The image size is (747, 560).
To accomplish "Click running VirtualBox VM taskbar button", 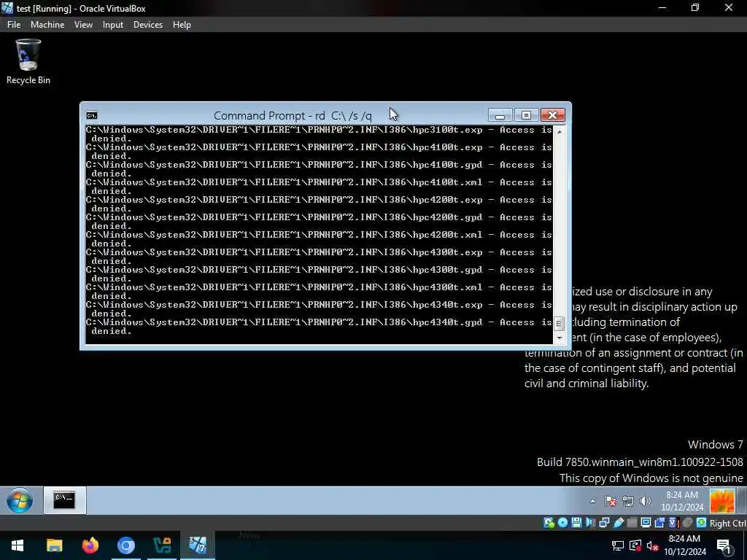I will 198,545.
